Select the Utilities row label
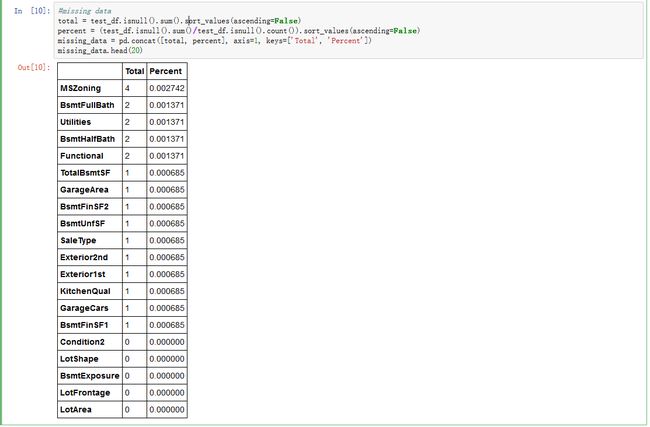 click(x=75, y=122)
